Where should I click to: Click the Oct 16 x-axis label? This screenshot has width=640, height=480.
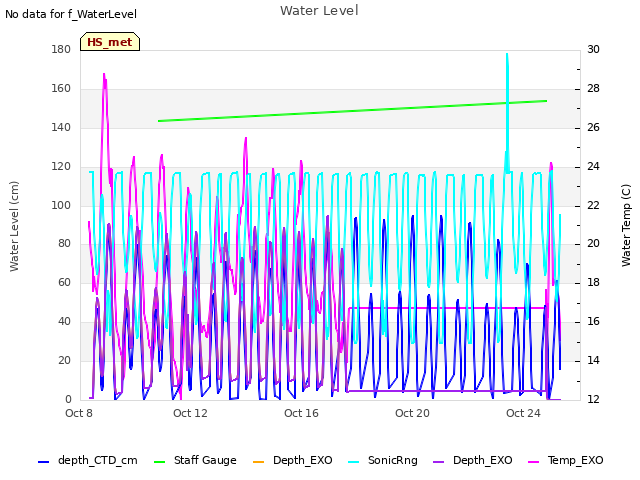(301, 413)
